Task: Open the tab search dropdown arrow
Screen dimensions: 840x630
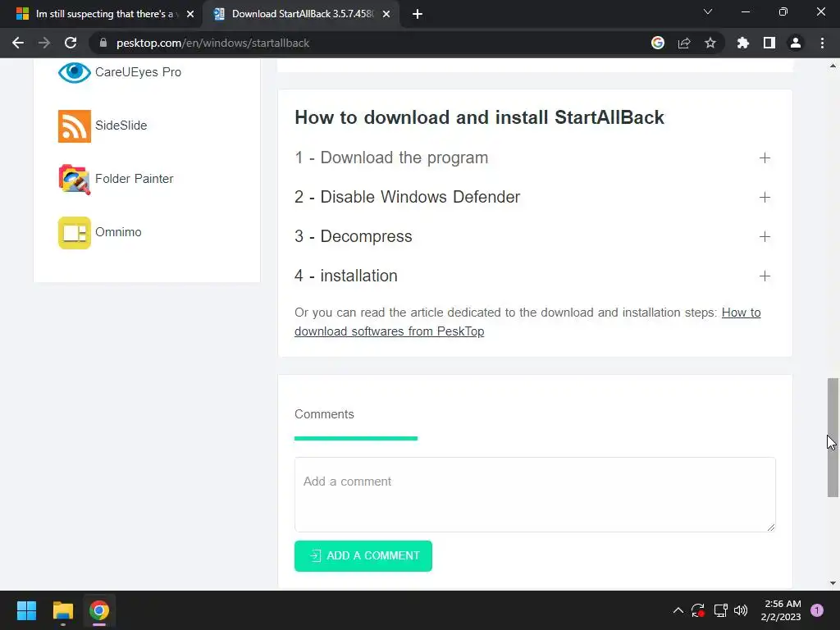Action: coord(707,11)
